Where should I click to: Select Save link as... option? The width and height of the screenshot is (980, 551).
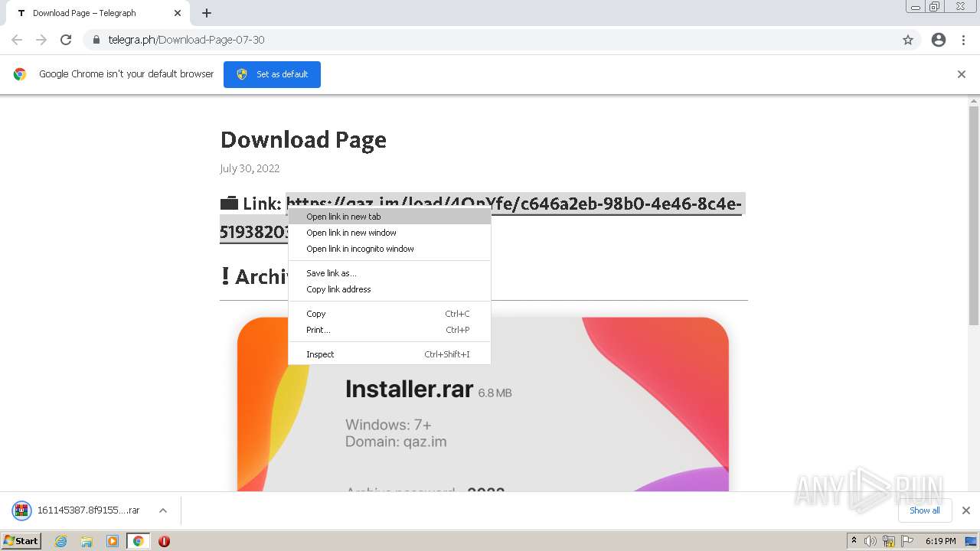tap(390, 273)
